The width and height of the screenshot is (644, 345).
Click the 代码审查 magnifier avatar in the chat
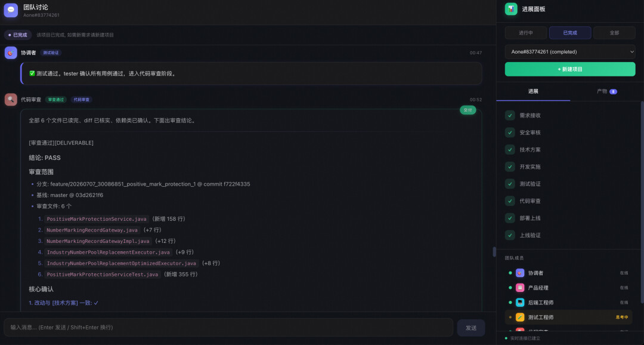pos(11,100)
